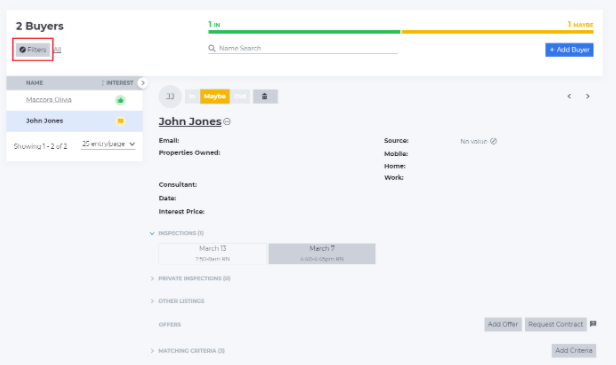Screen dimensions: 616x365
Task: Open the 20 entry/page dropdown
Action: [x=108, y=144]
